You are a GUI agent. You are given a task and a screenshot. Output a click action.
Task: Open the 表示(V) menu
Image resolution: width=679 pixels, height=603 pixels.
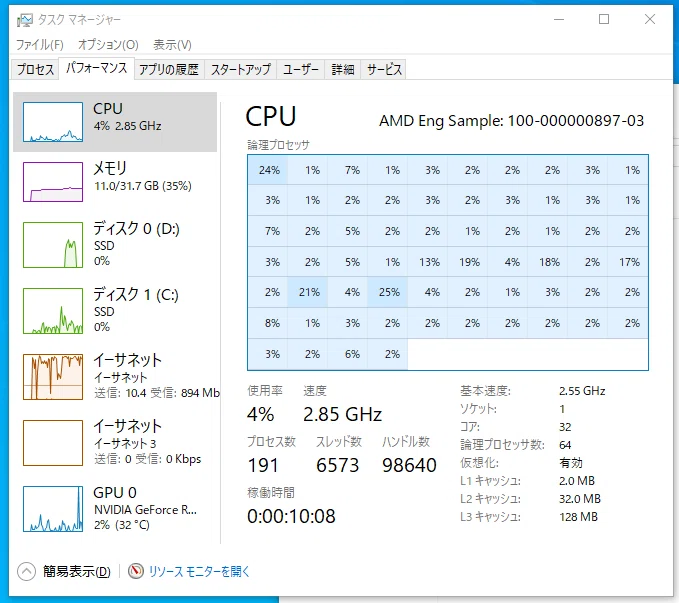point(172,45)
